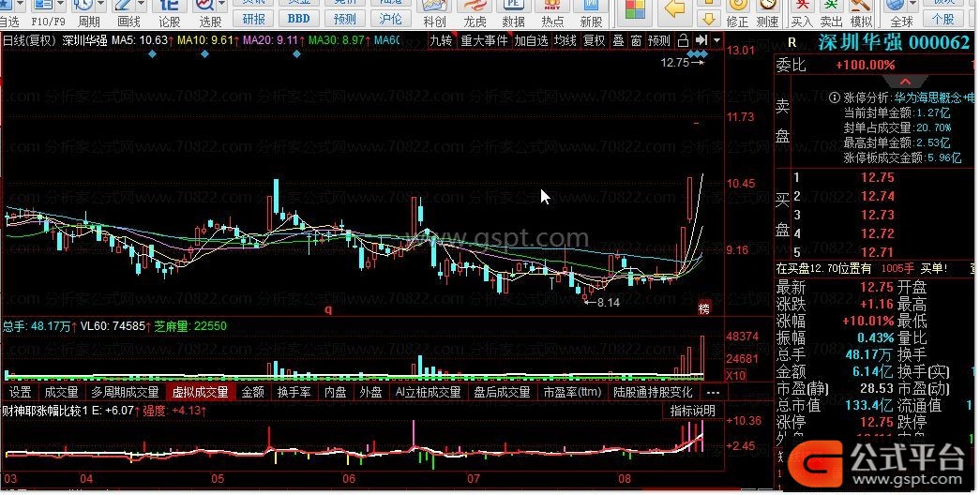Click the 榜 badge at chart corner
This screenshot has height=495, width=980.
pos(704,308)
